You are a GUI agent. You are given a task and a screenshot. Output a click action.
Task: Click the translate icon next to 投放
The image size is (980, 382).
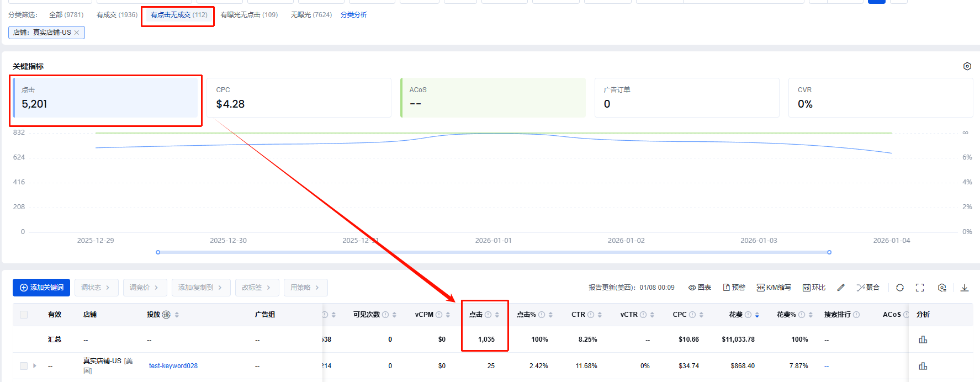(x=166, y=315)
